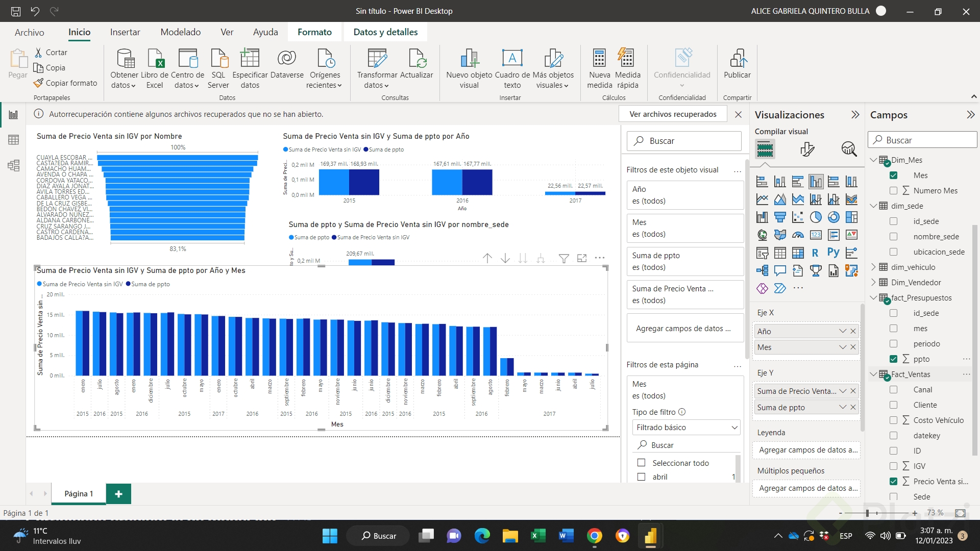980x551 pixels.
Task: Choose the Python visual icon
Action: (833, 253)
